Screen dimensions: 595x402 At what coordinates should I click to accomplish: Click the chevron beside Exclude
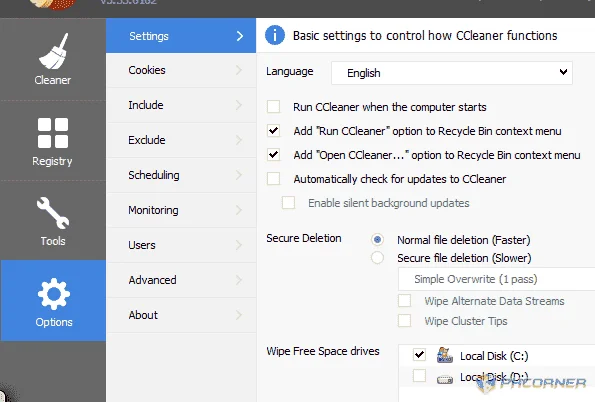(239, 140)
